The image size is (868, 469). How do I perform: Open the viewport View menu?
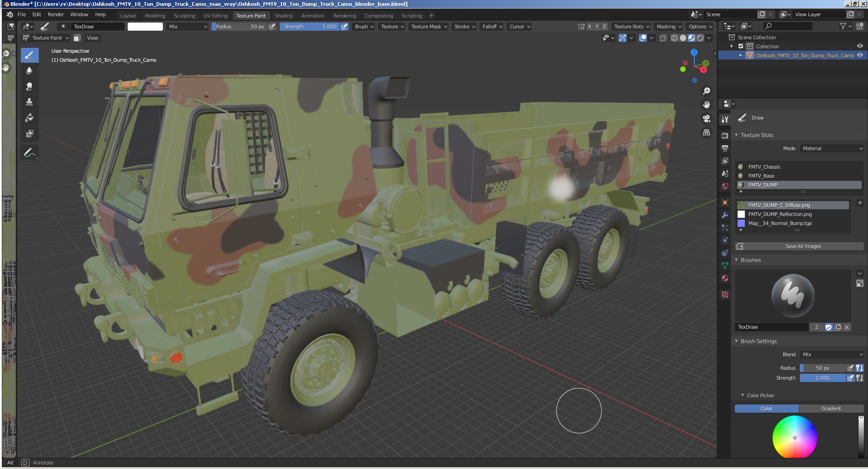92,38
